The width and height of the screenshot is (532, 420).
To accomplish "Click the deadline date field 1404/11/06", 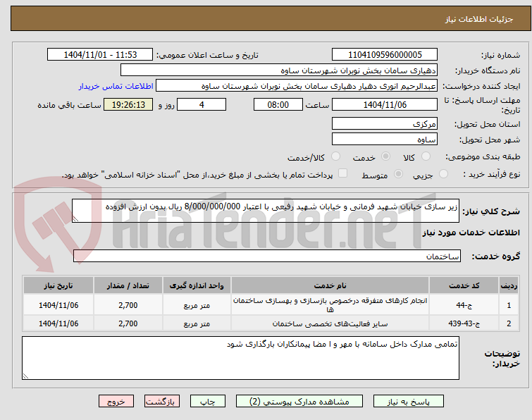I will pos(385,104).
